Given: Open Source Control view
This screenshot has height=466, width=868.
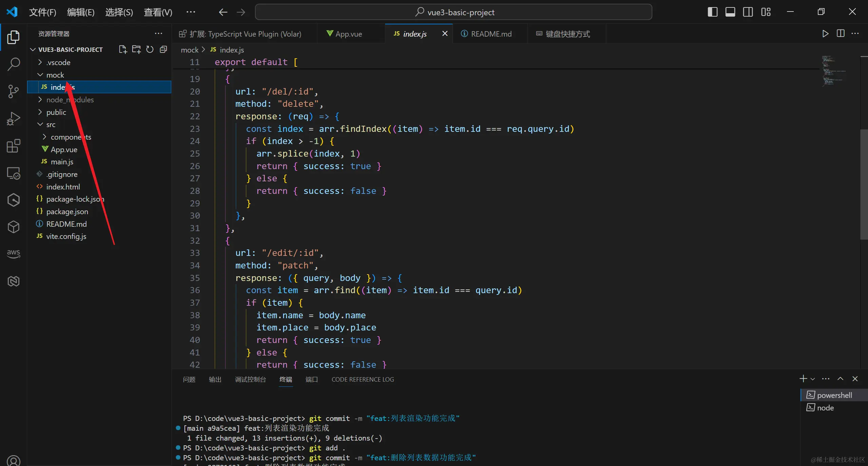Looking at the screenshot, I should (14, 91).
